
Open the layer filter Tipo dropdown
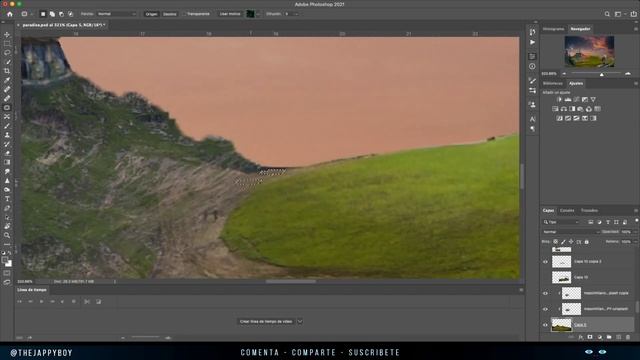561,222
